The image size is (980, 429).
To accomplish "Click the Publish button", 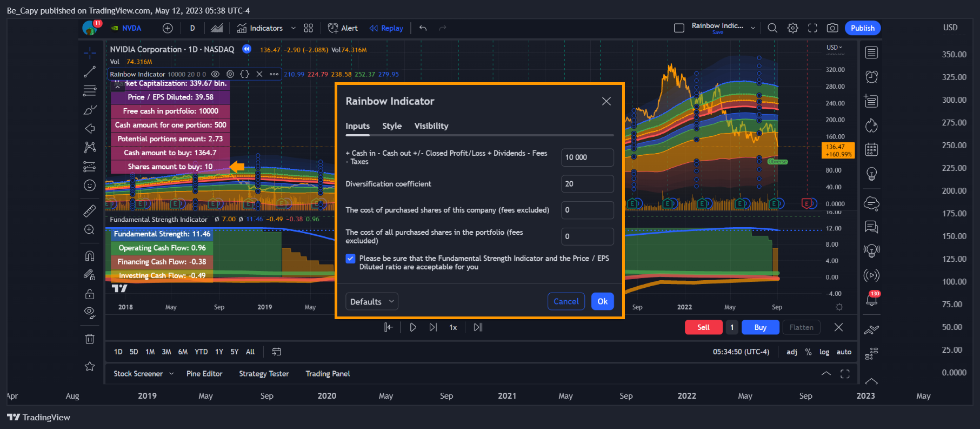I will pyautogui.click(x=862, y=28).
